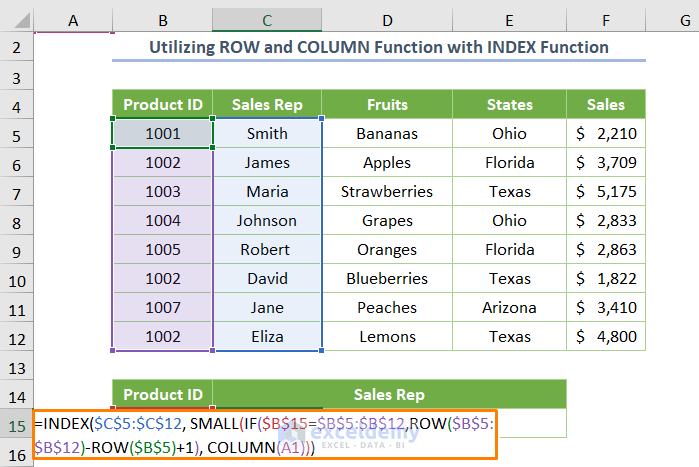
Task: Click the sales value 5,175
Action: coord(606,192)
